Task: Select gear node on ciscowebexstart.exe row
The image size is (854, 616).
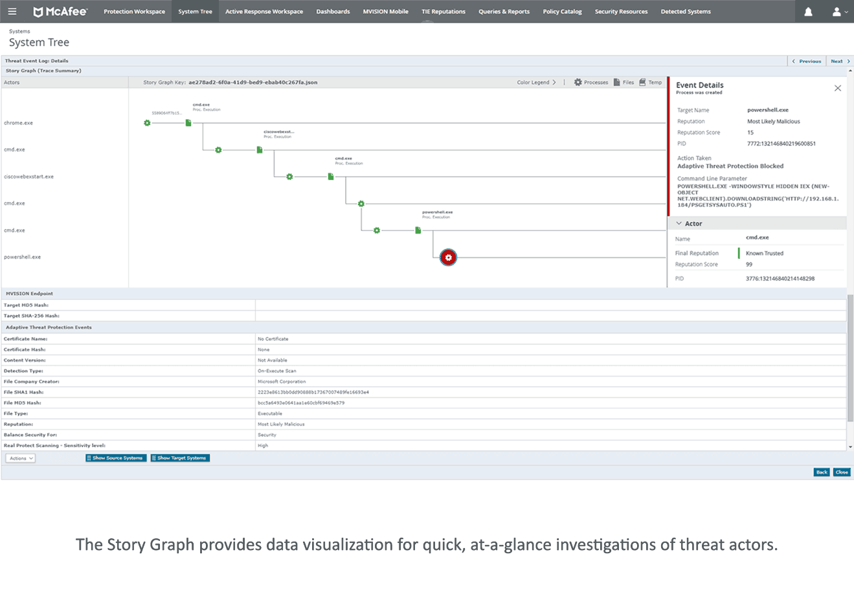Action: click(x=289, y=177)
